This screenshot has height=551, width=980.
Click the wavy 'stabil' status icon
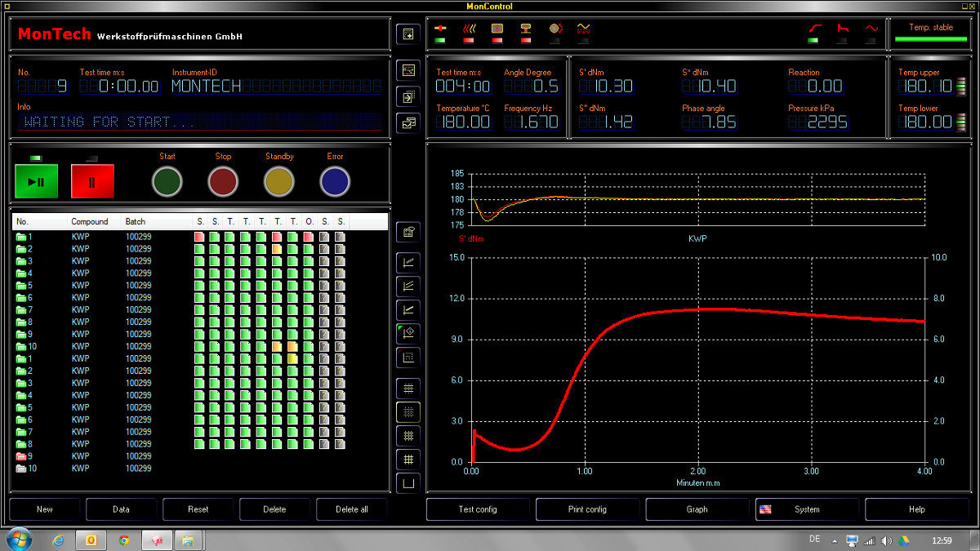click(583, 29)
